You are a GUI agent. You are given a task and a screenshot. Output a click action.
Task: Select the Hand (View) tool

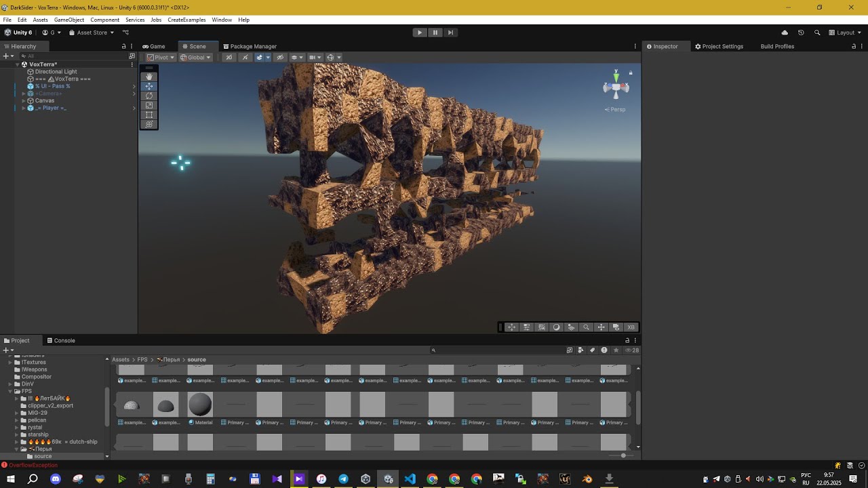pos(149,77)
